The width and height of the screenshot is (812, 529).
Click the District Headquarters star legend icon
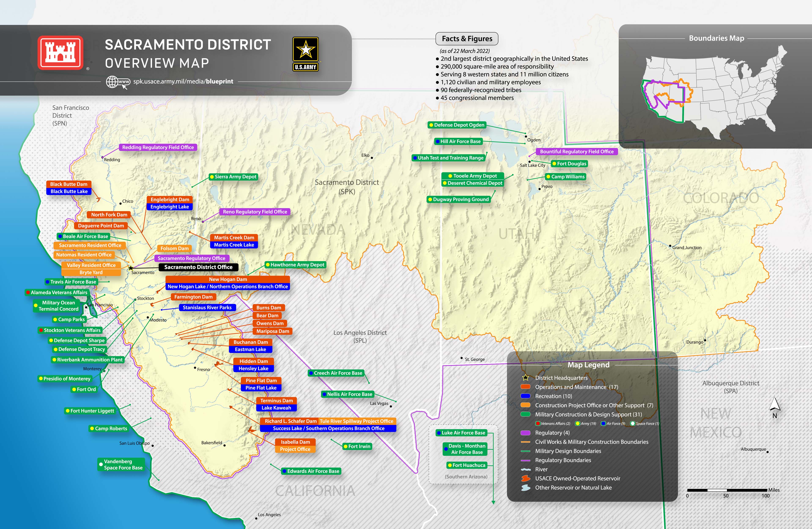pyautogui.click(x=525, y=378)
